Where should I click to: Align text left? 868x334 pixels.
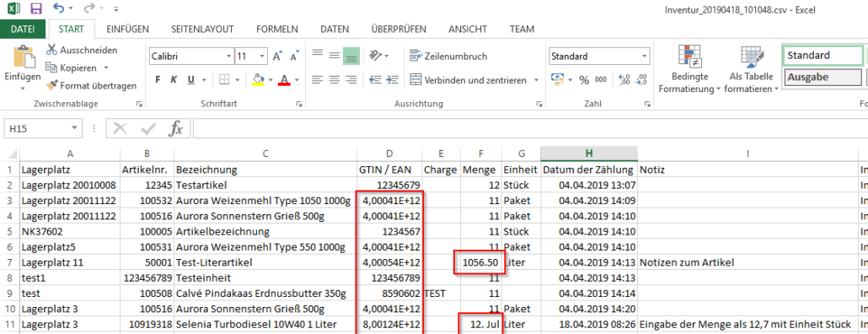317,80
